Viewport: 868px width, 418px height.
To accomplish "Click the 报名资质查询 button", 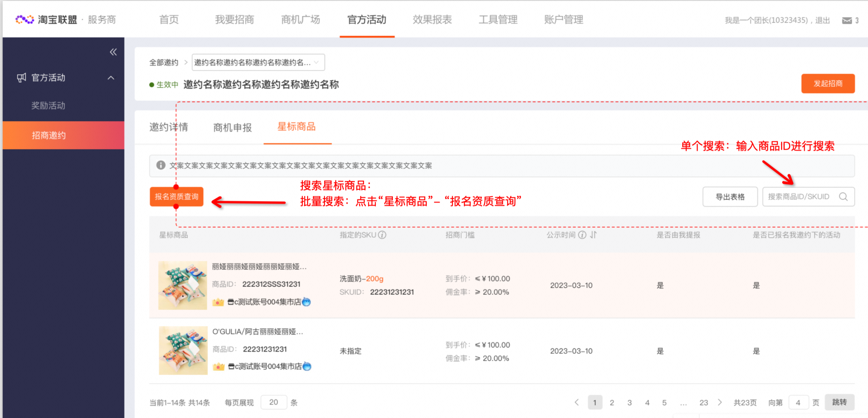I will 177,197.
